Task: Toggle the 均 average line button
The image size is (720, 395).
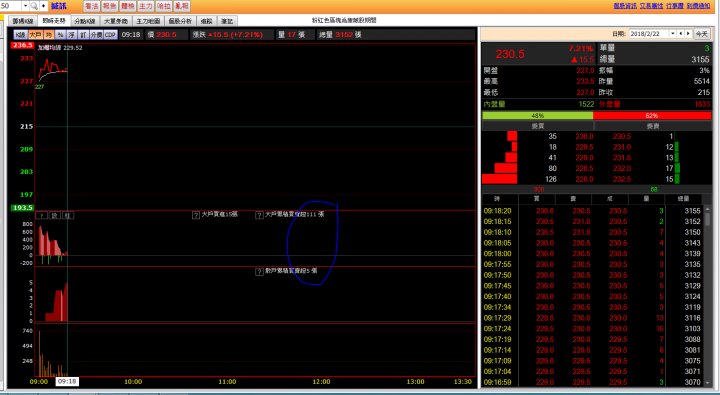Action: click(49, 34)
